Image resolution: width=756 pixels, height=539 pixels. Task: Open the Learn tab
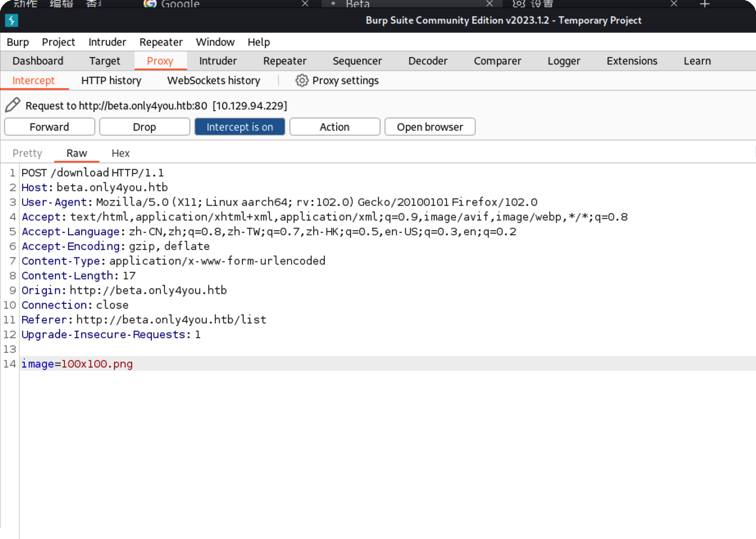coord(697,61)
